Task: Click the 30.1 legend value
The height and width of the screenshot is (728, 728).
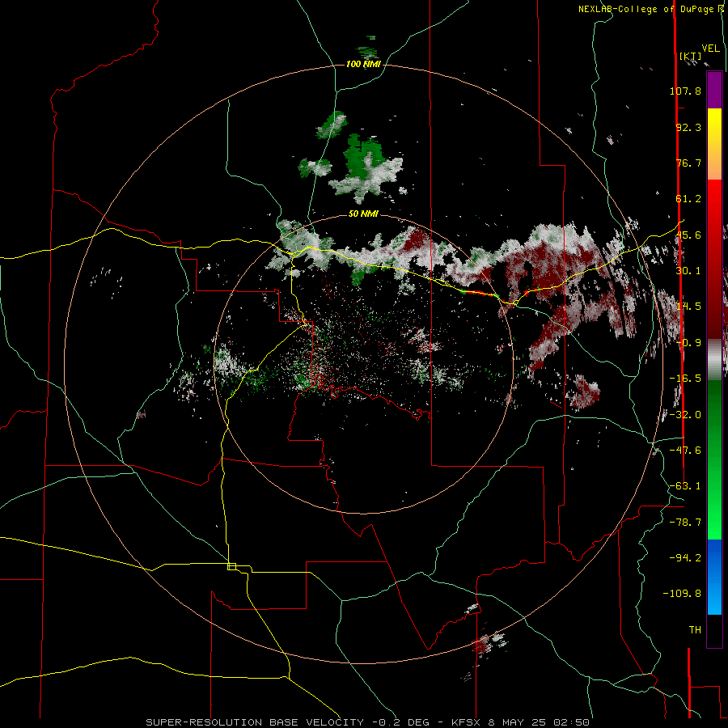Action: 688,271
